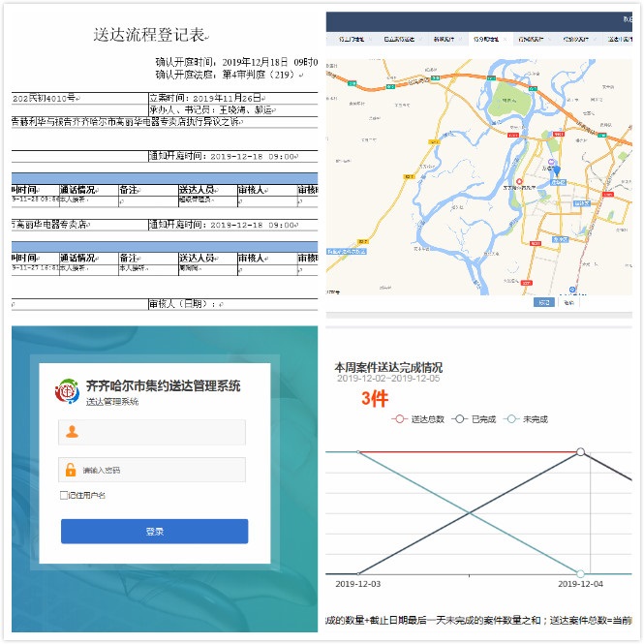Click the orange 3件 count
The width and height of the screenshot is (644, 644).
[375, 398]
